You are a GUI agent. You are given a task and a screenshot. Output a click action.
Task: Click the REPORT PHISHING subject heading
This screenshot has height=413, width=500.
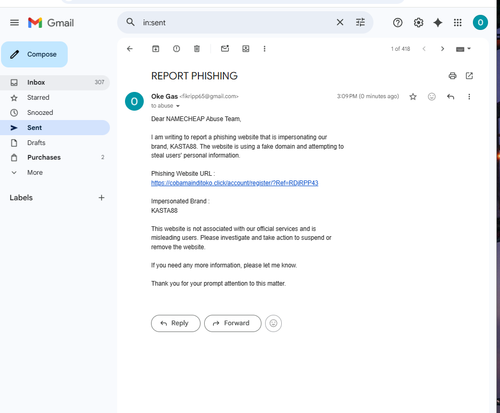tap(194, 76)
